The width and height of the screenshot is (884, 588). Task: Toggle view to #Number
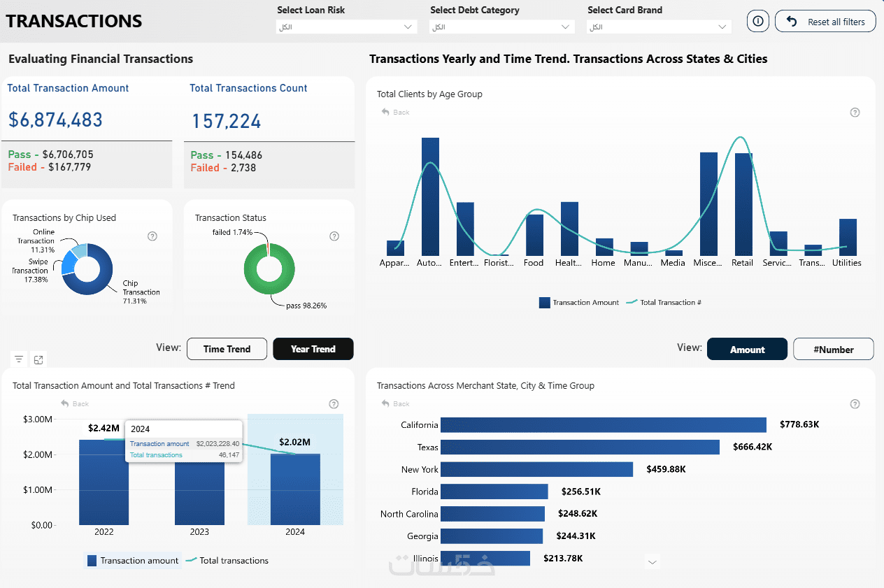point(834,349)
